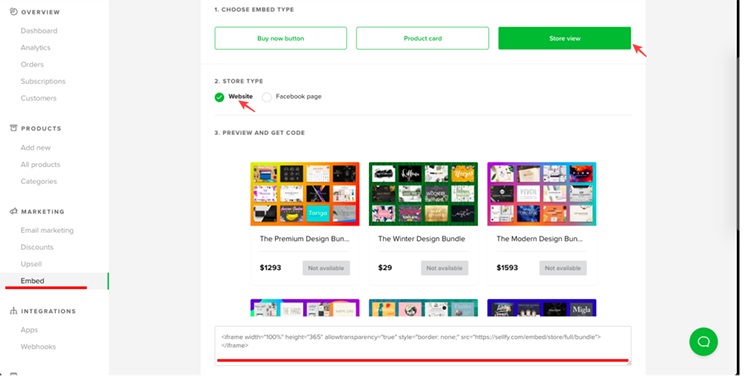The height and width of the screenshot is (377, 750).
Task: Click the Overview section icon
Action: tap(13, 11)
